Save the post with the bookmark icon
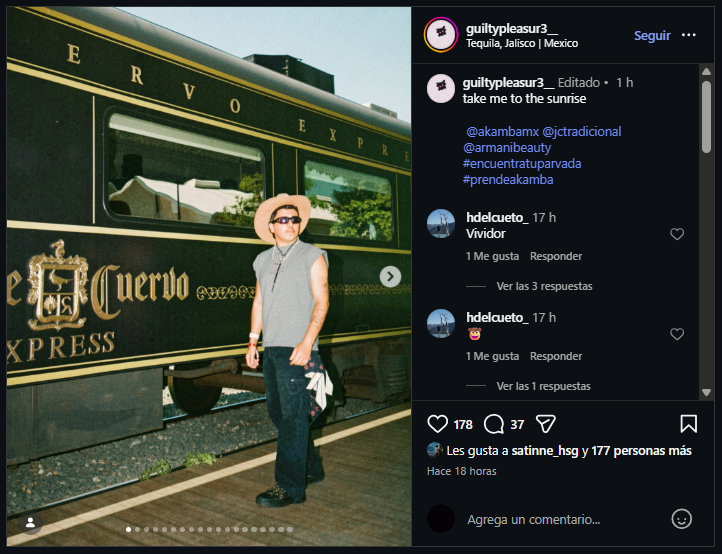The height and width of the screenshot is (554, 722). coord(688,424)
